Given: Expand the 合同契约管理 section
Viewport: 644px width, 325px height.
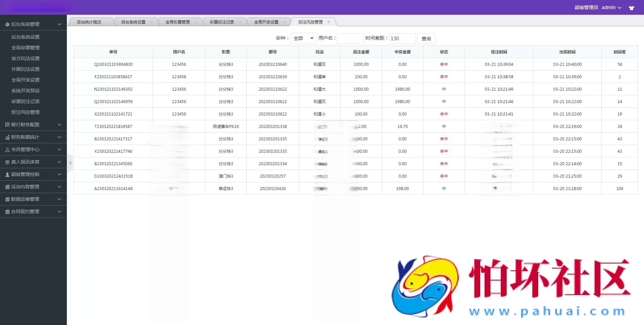Looking at the screenshot, I should (59, 212).
